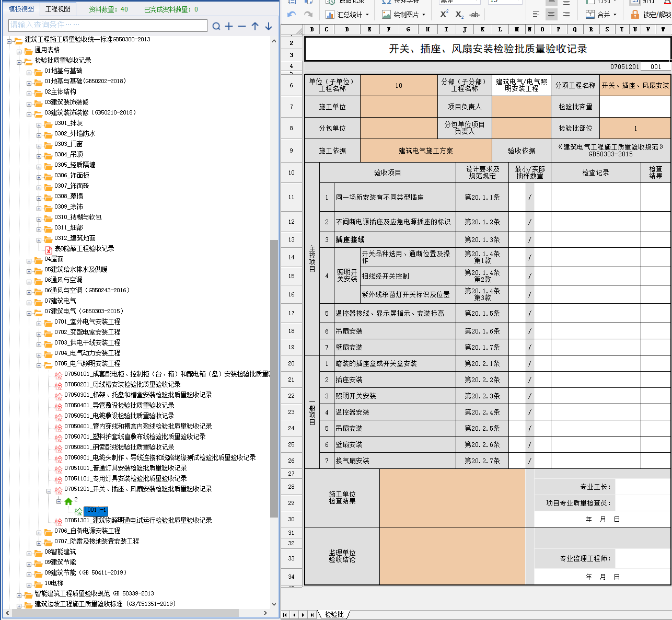Select the highlighted [001]-1 record node
The width and height of the screenshot is (672, 620).
[x=96, y=510]
